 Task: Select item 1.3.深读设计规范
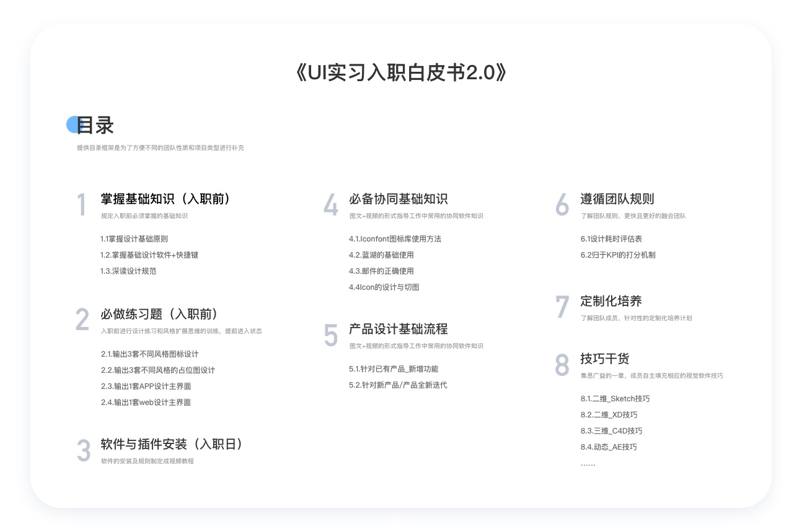tap(128, 271)
